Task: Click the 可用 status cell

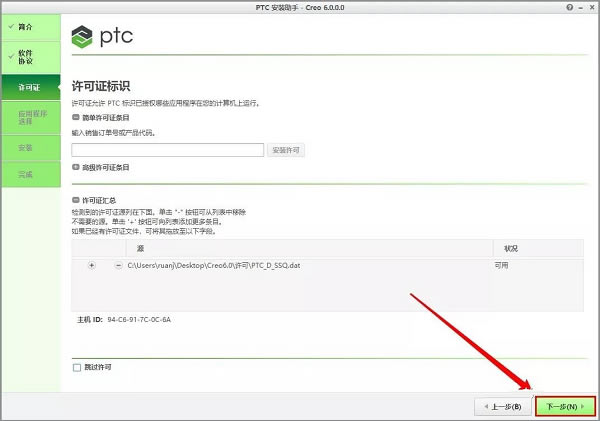Action: 501,265
